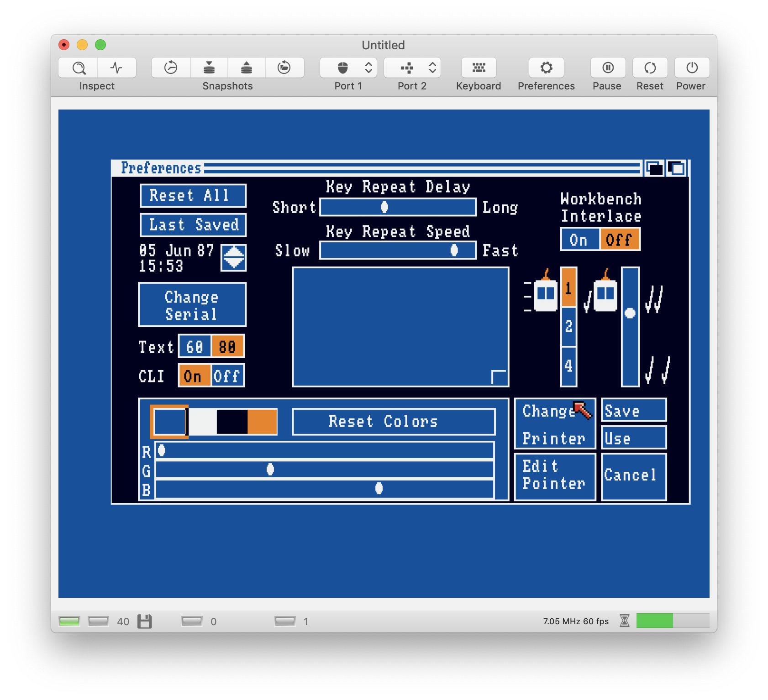The height and width of the screenshot is (700, 768).
Task: Click Edit Pointer button
Action: point(555,476)
